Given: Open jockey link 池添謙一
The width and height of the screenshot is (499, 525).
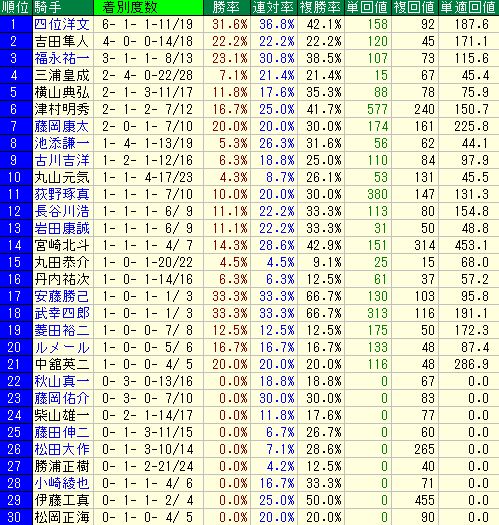Looking at the screenshot, I should pyautogui.click(x=62, y=144).
